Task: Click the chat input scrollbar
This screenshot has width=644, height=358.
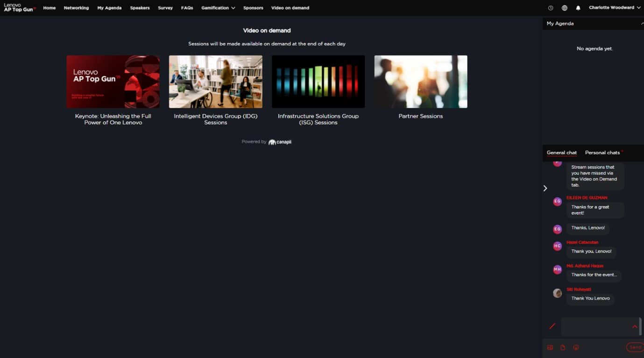Action: [640, 327]
